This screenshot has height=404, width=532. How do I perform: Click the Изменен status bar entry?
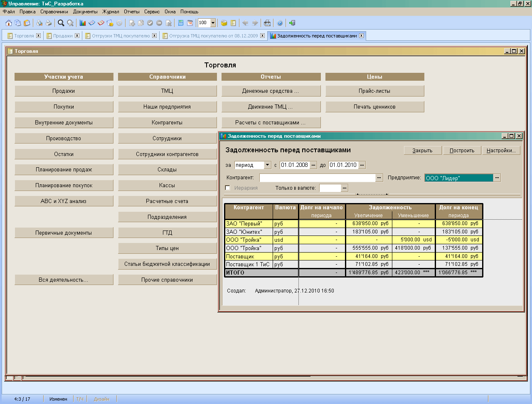(58, 399)
